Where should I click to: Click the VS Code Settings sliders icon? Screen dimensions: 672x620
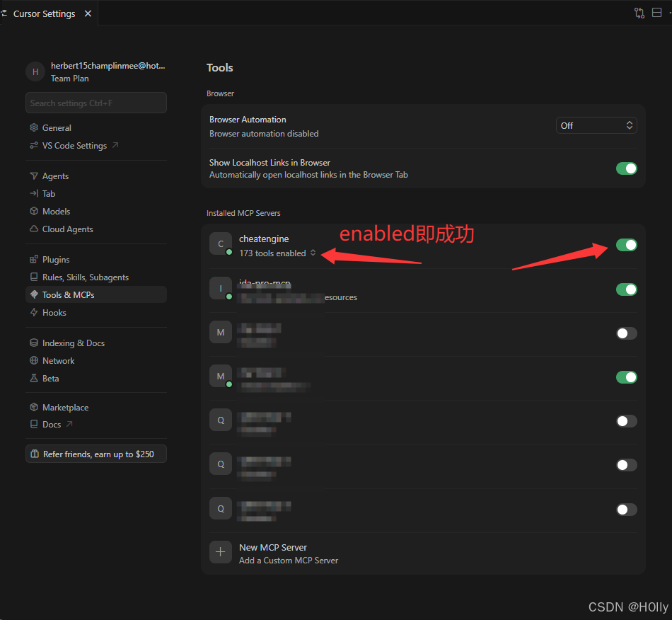coord(34,145)
